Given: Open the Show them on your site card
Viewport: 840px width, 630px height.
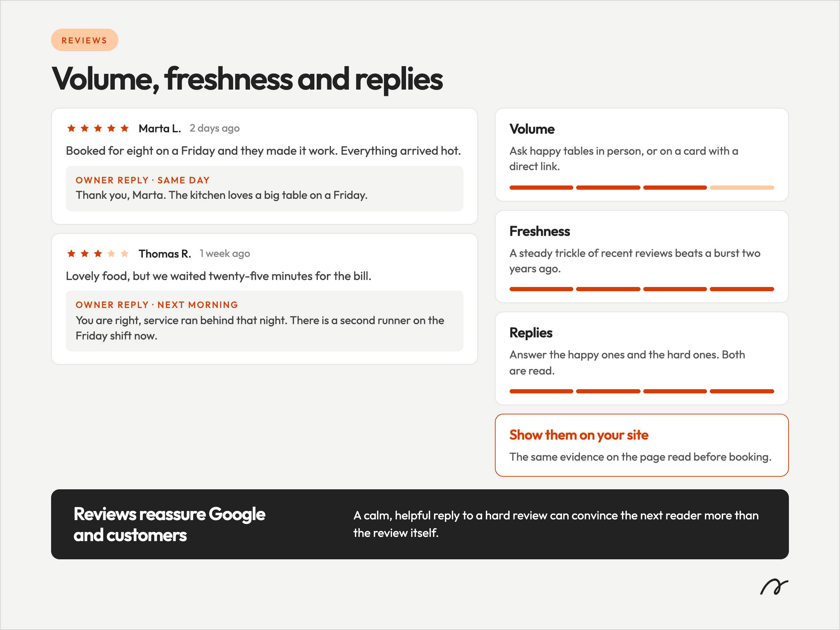Looking at the screenshot, I should coord(642,445).
